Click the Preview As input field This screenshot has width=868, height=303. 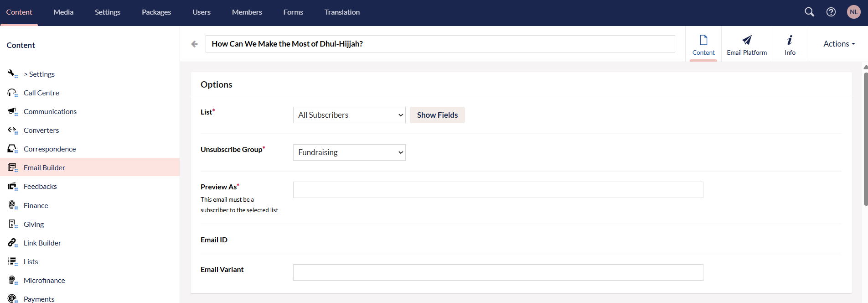498,190
